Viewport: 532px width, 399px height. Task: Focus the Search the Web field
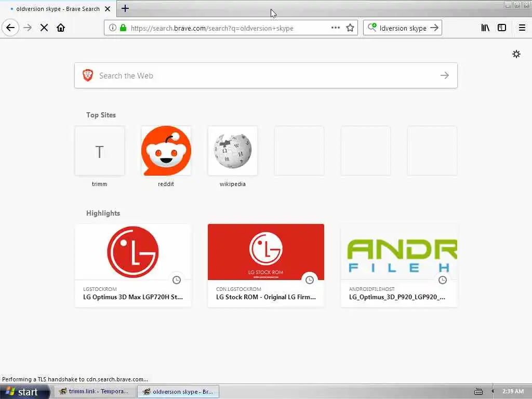pos(265,75)
